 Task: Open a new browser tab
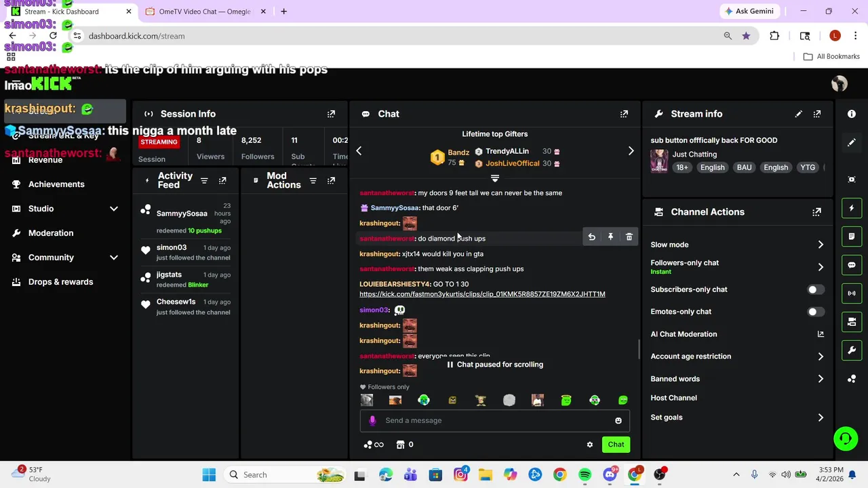283,12
